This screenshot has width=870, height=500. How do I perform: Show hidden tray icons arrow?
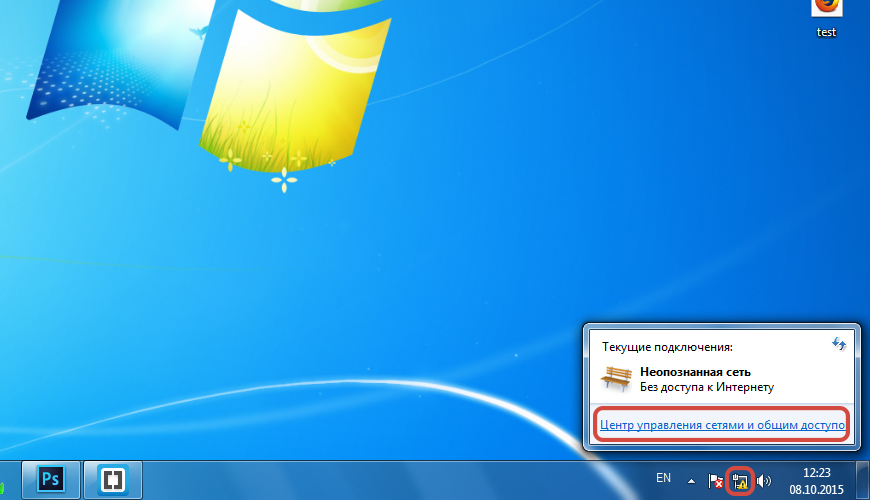[691, 481]
